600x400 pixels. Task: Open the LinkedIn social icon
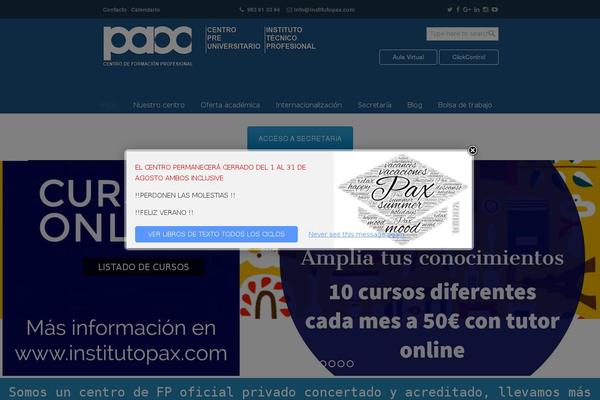click(477, 10)
